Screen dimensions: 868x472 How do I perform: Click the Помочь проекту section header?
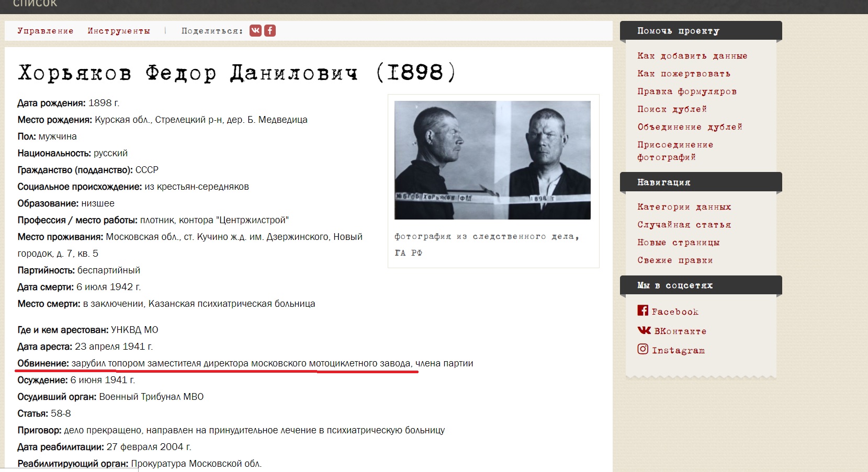tap(701, 31)
